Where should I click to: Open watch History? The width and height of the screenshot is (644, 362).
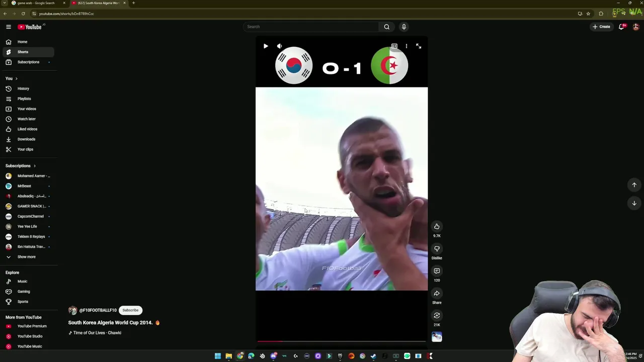28,88
